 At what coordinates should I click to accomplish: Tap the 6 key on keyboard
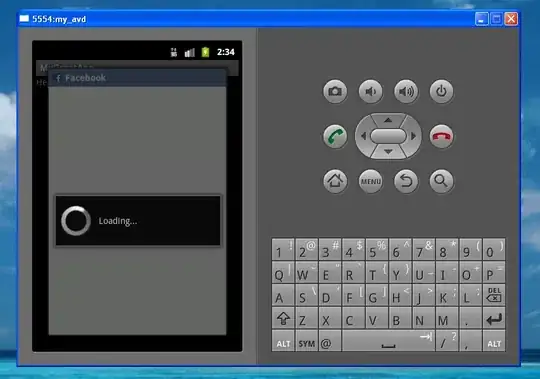coord(400,249)
